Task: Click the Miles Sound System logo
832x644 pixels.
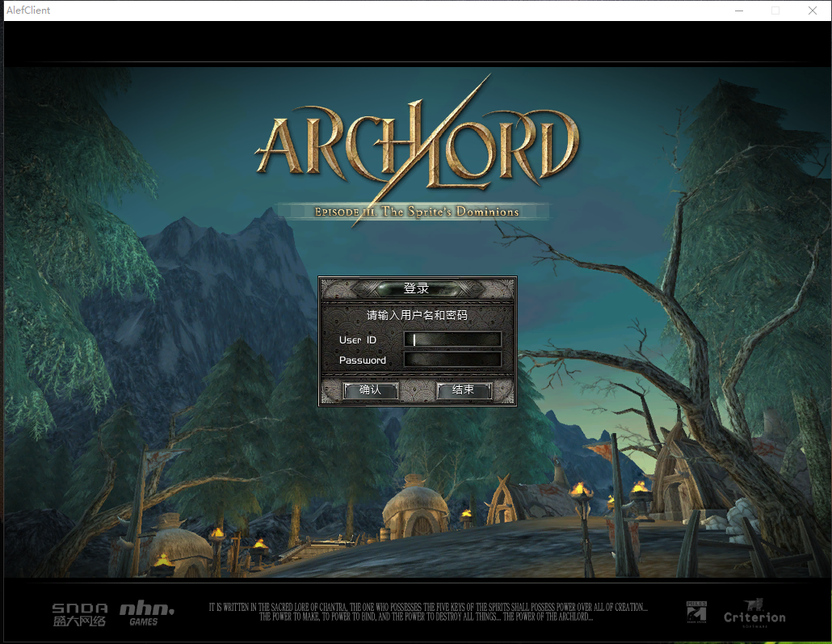Action: pyautogui.click(x=695, y=612)
